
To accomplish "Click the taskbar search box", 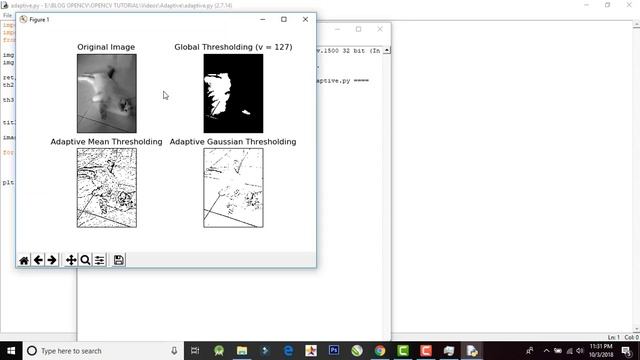I will click(103, 351).
